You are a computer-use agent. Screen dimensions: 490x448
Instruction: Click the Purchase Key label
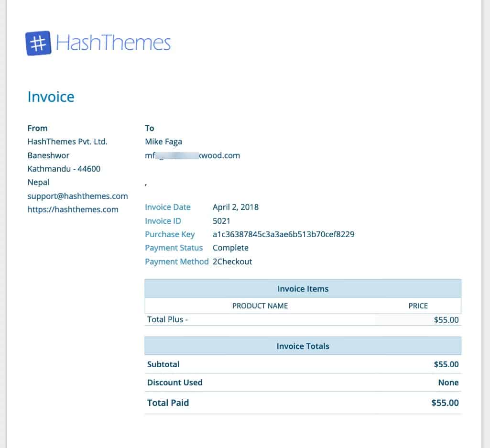click(x=170, y=234)
